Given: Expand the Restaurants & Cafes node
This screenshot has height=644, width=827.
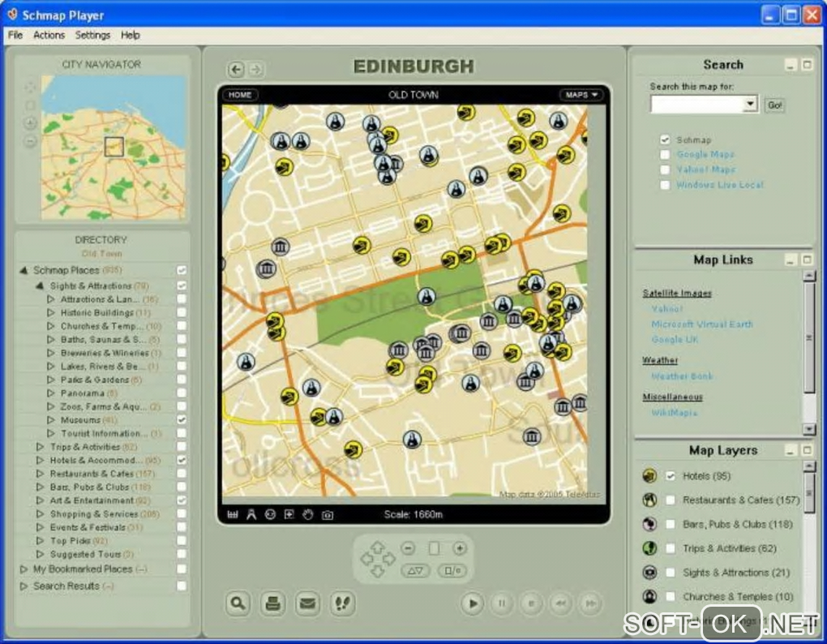Looking at the screenshot, I should 40,474.
